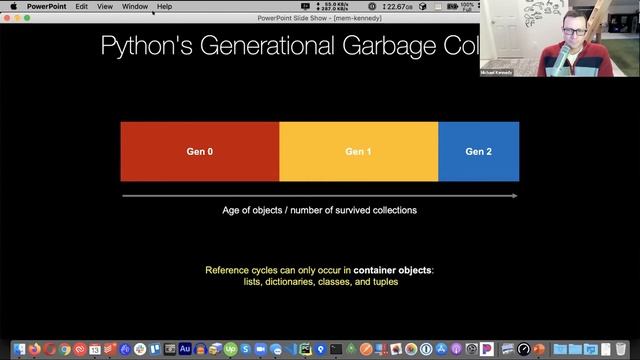Screen dimensions: 640x360
Task: Open Zoom from the Dock
Action: (260, 349)
